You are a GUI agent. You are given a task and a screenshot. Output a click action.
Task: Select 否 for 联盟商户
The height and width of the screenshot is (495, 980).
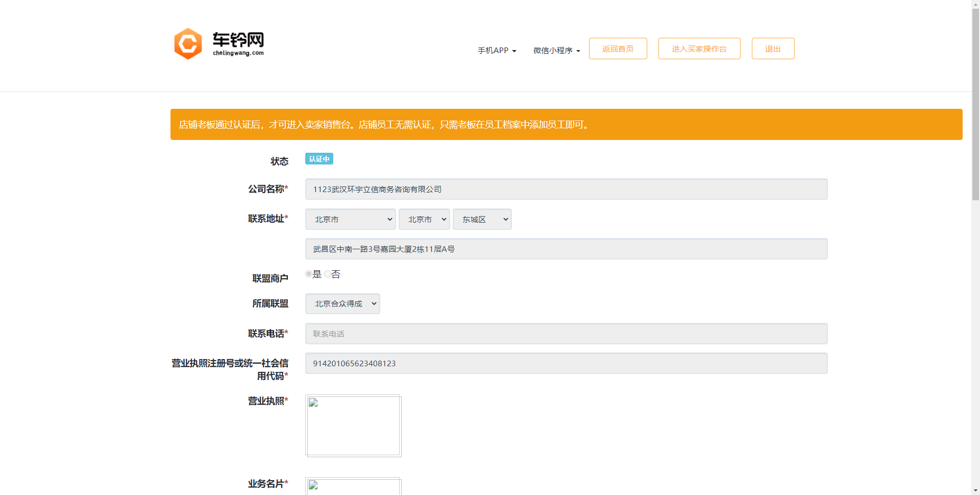coord(328,274)
